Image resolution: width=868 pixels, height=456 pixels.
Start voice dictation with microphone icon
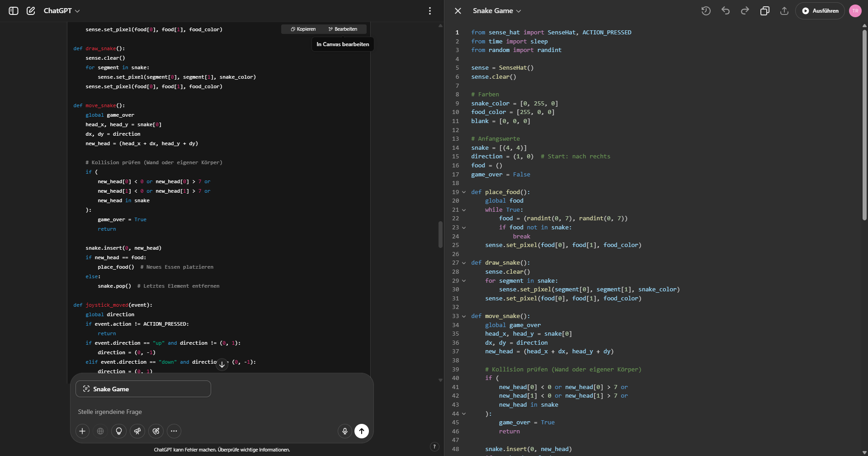pos(345,431)
